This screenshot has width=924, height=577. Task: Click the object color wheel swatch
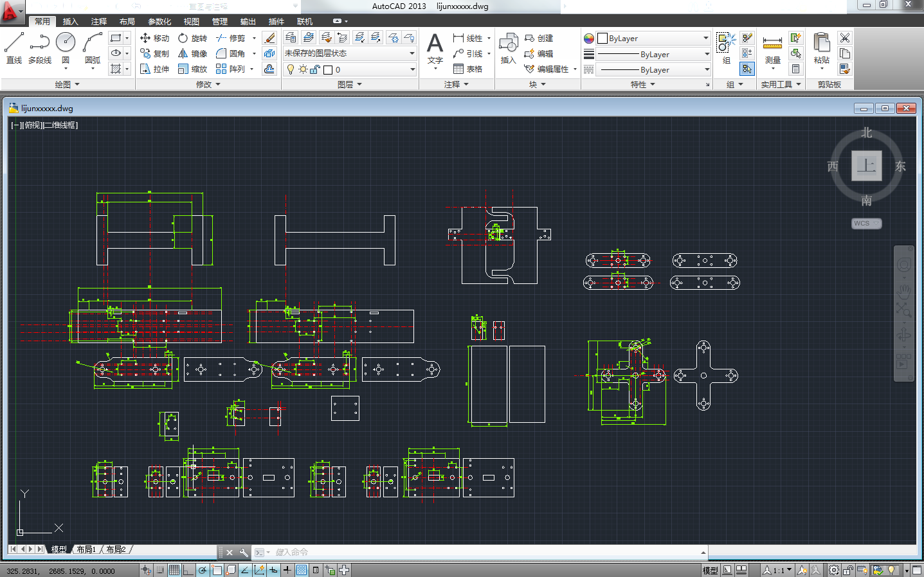pos(589,39)
